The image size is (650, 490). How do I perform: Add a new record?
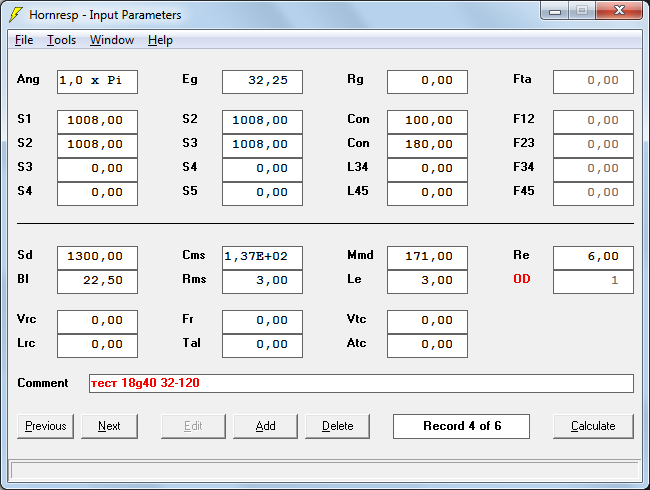(265, 426)
